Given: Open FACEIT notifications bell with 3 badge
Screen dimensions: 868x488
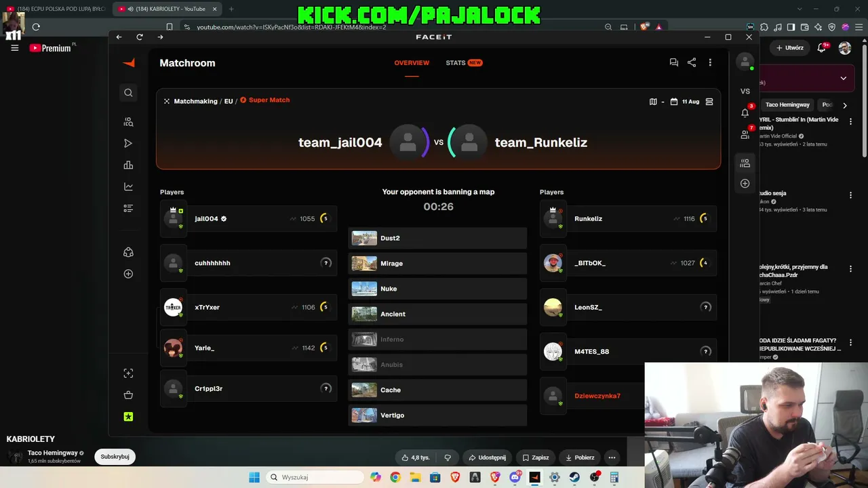Looking at the screenshot, I should [745, 113].
